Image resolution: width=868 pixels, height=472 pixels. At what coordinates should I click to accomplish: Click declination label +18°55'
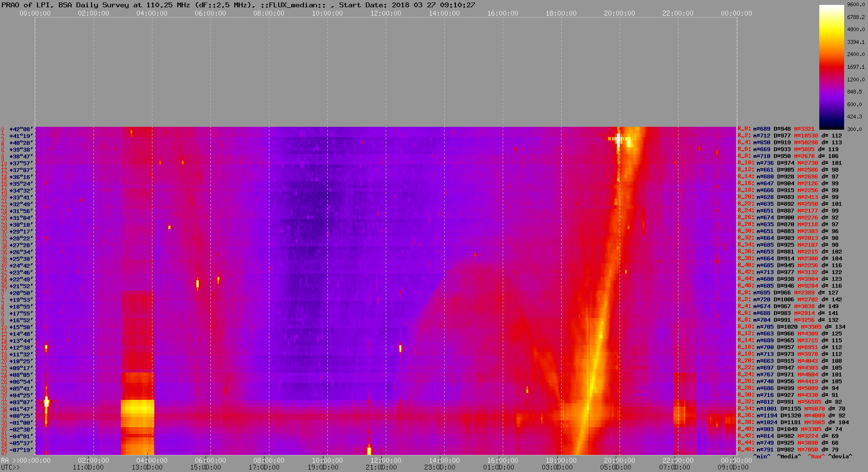[x=21, y=307]
